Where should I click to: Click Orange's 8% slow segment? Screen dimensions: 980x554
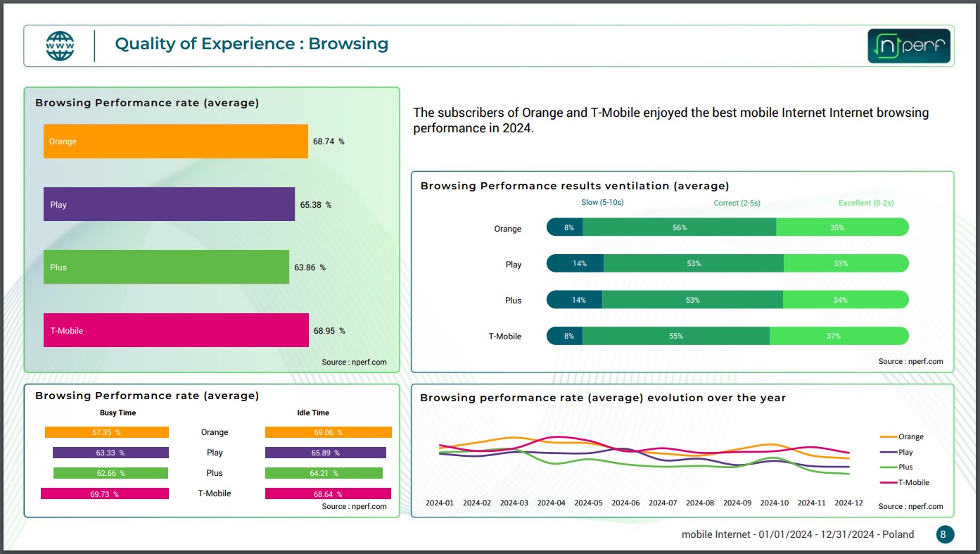click(x=565, y=227)
